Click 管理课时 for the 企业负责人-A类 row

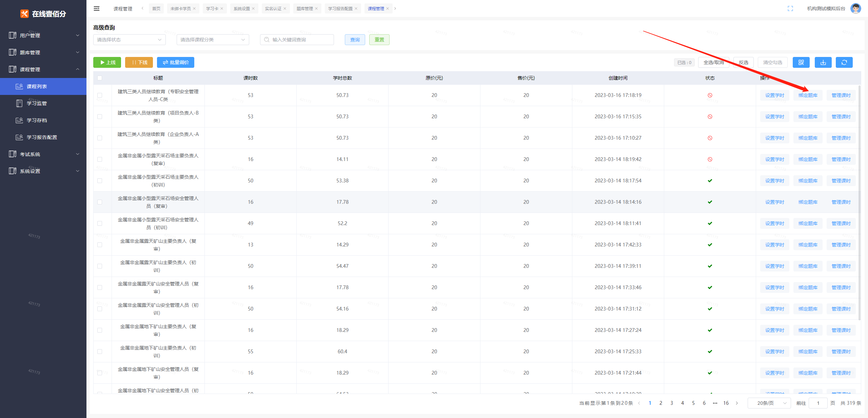coord(841,138)
